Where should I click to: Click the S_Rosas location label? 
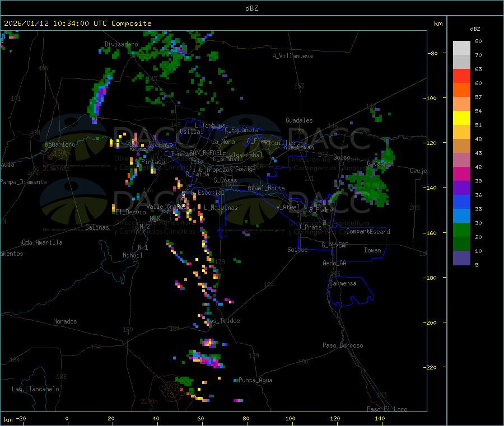(225, 180)
